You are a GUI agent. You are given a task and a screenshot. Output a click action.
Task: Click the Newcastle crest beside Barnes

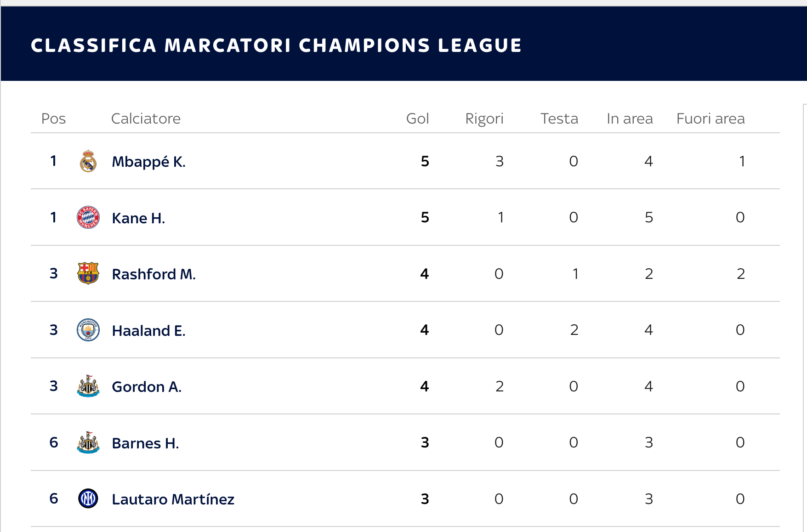[x=88, y=442]
